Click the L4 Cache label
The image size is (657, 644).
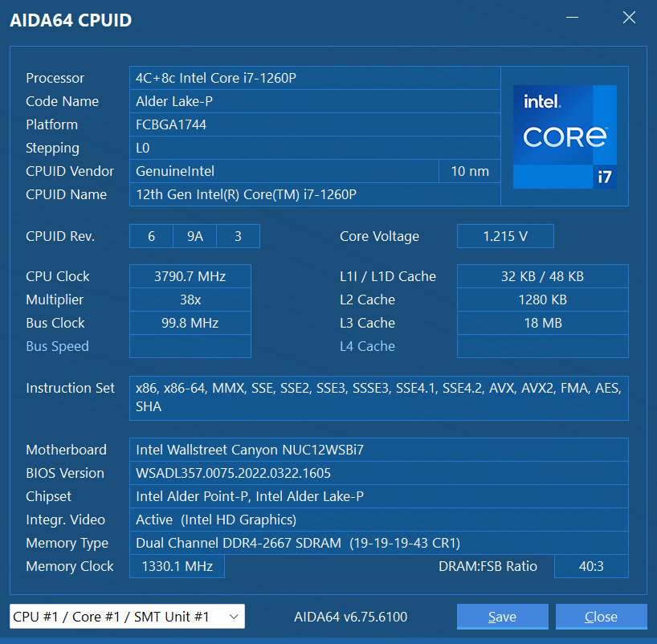point(368,346)
